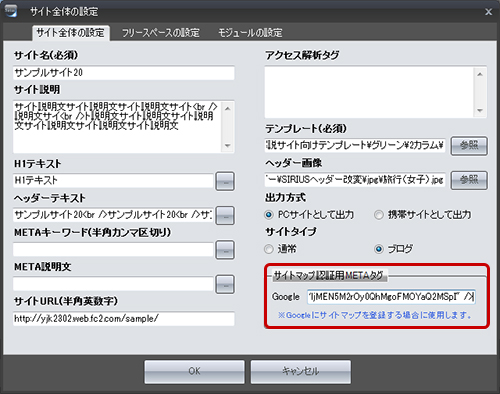
Task: Close the サイト全体の設定 dialog
Action: coord(489,12)
